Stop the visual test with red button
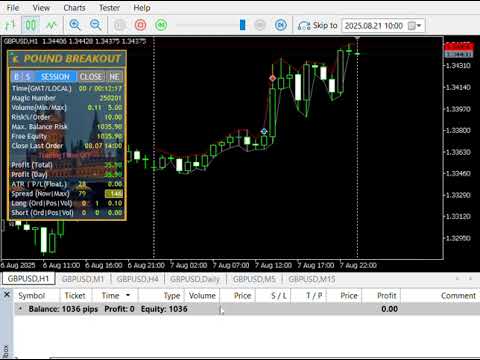The height and width of the screenshot is (360, 480). pyautogui.click(x=140, y=25)
